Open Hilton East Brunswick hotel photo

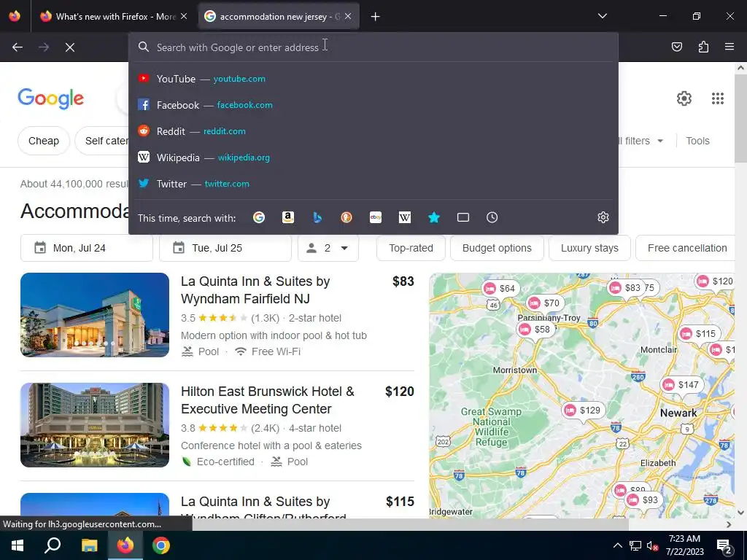click(95, 425)
